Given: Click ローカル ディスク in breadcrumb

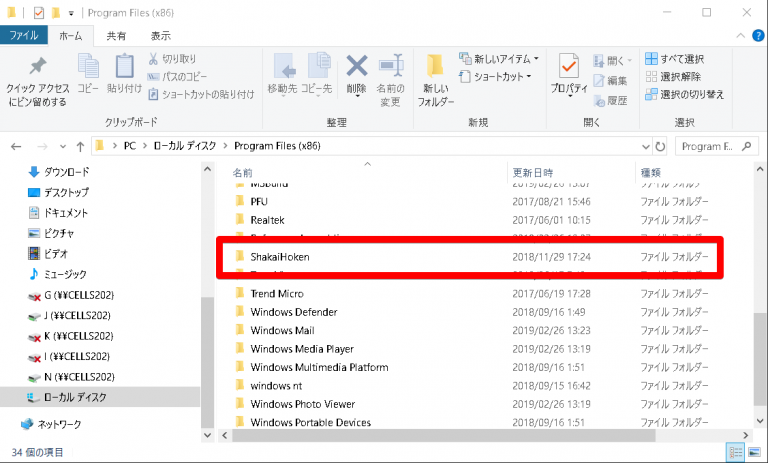Looking at the screenshot, I should tap(185, 146).
